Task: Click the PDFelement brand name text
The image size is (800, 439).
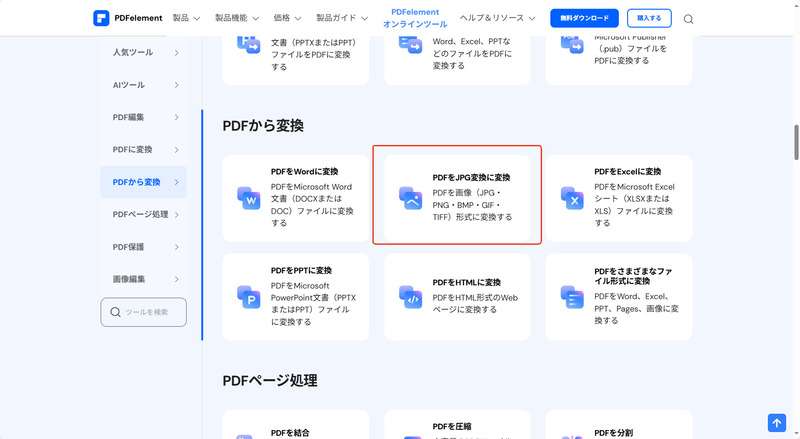Action: point(138,18)
